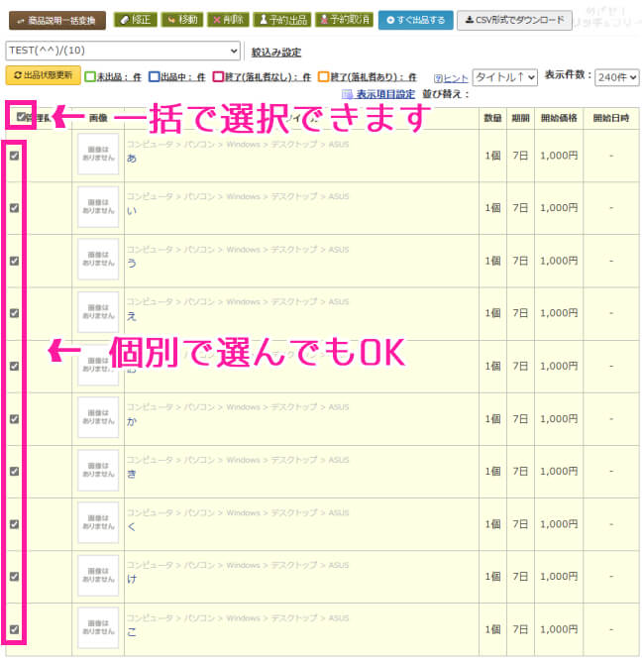644x661 pixels.
Task: Uncheck the checkbox for item あ
Action: pyautogui.click(x=14, y=156)
